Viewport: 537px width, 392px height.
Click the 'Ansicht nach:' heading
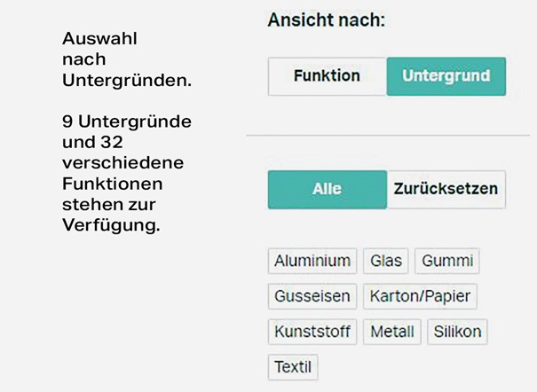point(327,20)
